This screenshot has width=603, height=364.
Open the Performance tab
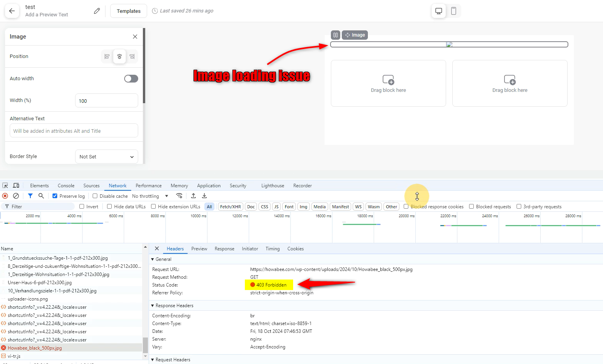point(149,186)
